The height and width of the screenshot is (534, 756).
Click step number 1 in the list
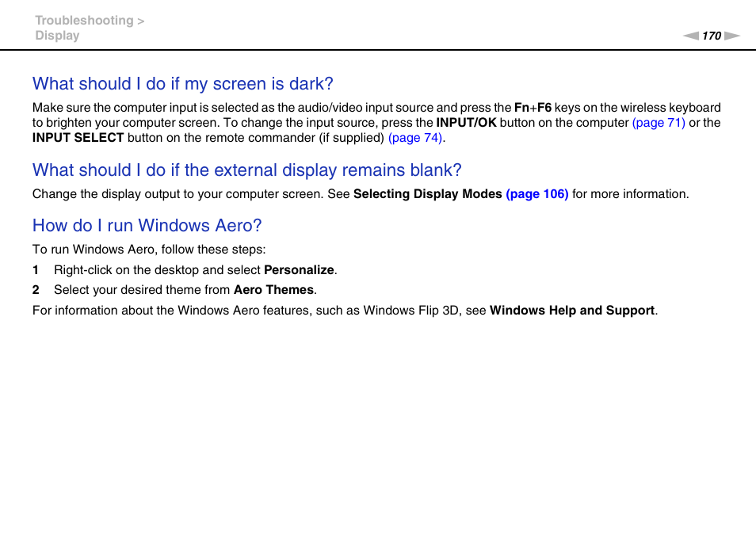coord(35,270)
